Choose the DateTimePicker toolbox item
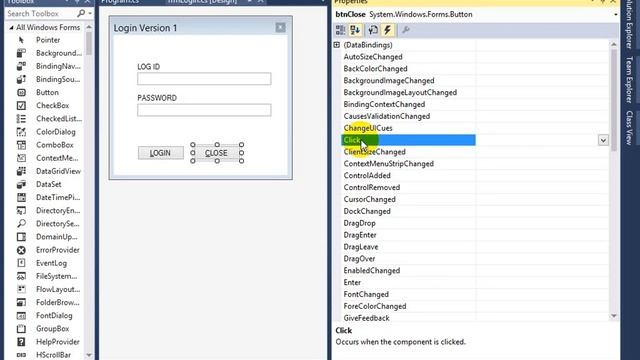 (x=48, y=198)
